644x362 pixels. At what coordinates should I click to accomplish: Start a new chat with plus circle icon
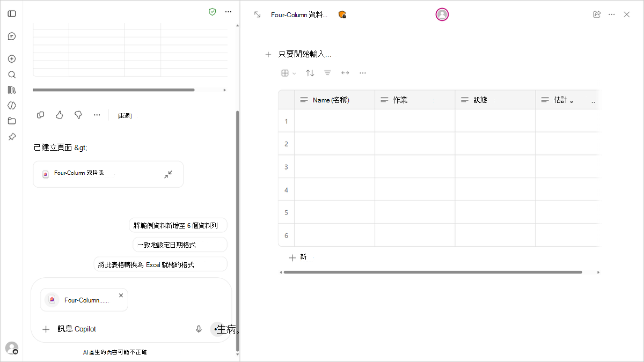pyautogui.click(x=12, y=59)
